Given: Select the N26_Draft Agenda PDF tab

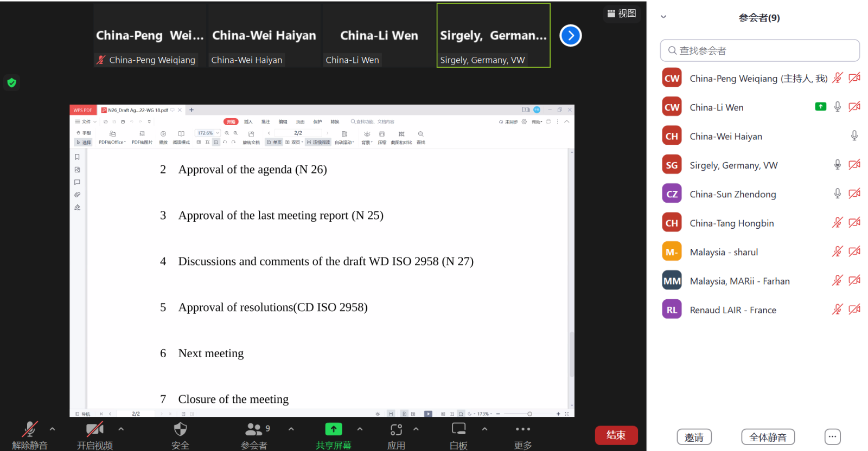Looking at the screenshot, I should [138, 110].
